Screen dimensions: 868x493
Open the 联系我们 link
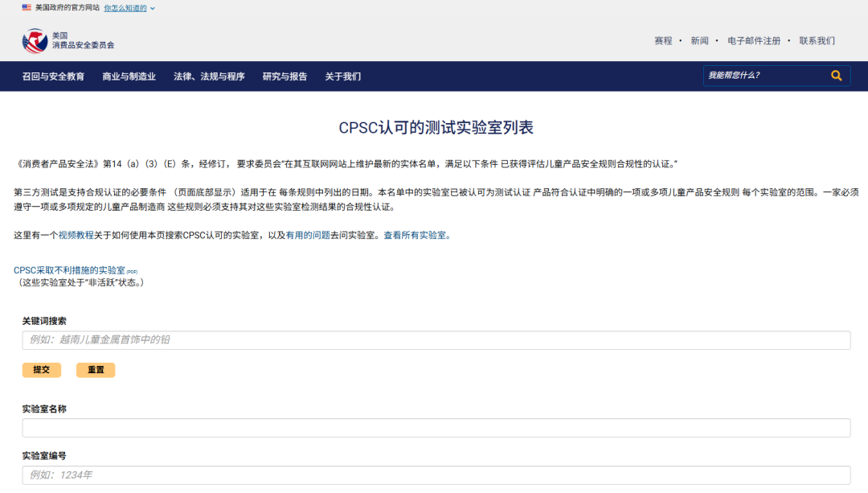pos(817,40)
